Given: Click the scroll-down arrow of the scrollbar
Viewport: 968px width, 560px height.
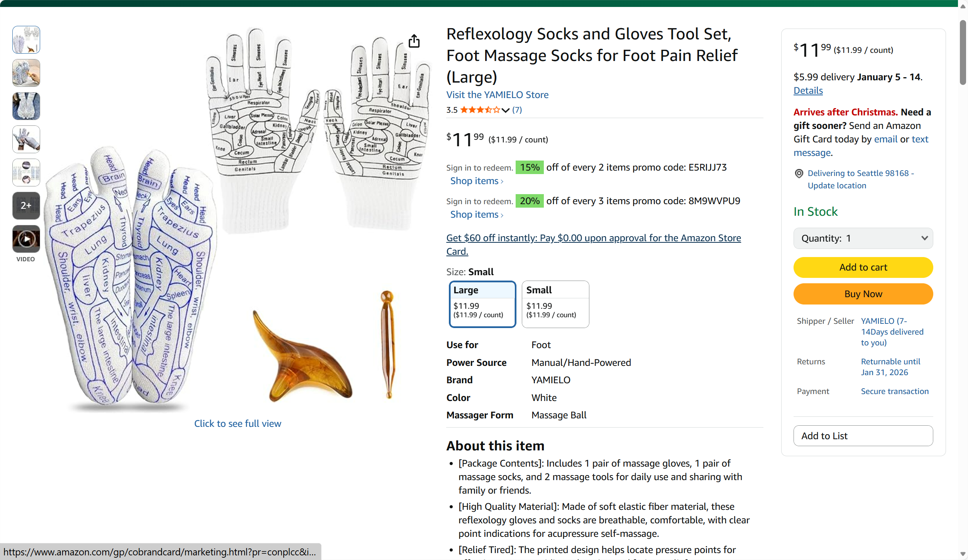Looking at the screenshot, I should click(963, 554).
